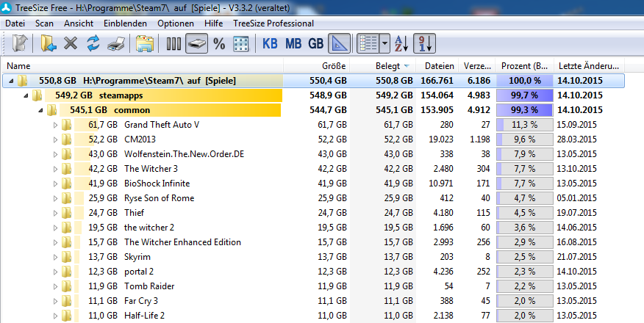The image size is (644, 323).
Task: Toggle percent display mode
Action: click(219, 43)
